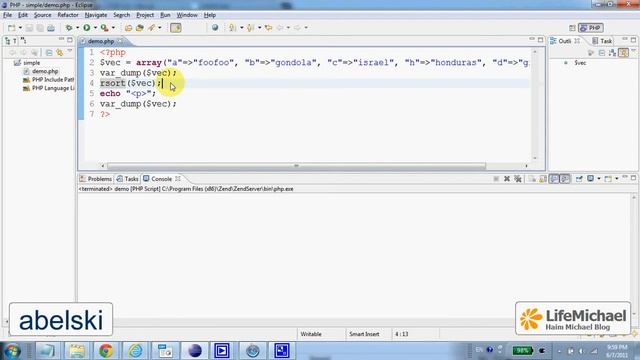Select the PHP perspective button
Viewport: 640px width, 360px height.
pyautogui.click(x=591, y=28)
